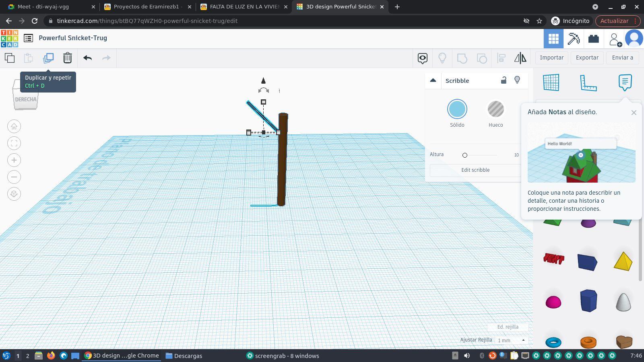The height and width of the screenshot is (362, 644).
Task: Group the selected shapes
Action: click(462, 58)
